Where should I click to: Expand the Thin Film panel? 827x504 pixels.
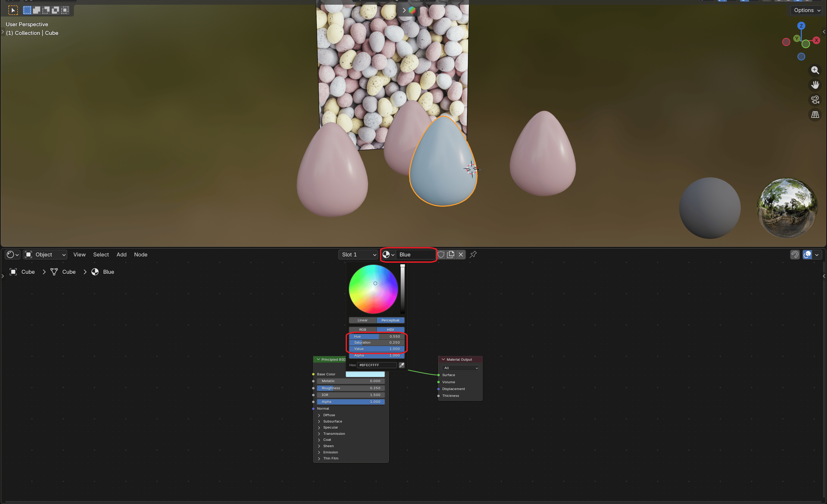[319, 458]
